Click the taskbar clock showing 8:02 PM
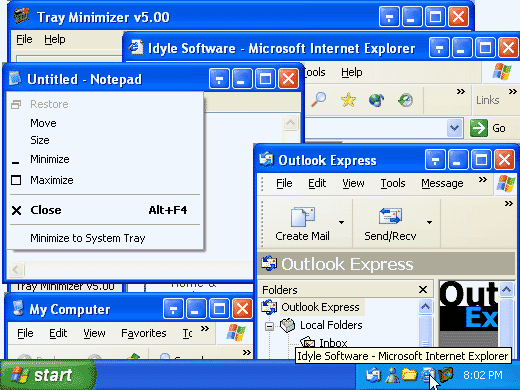The height and width of the screenshot is (390, 520). (x=483, y=375)
